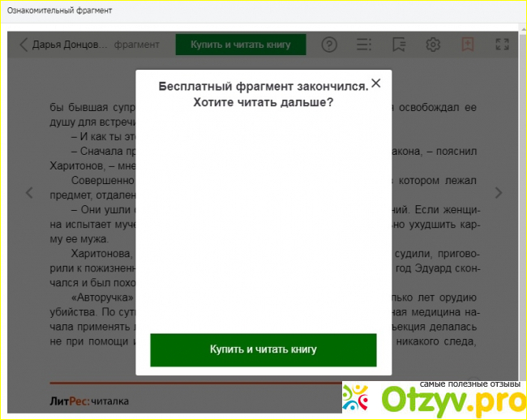Viewport: 527px width, 420px height.
Task: Open reader settings gear icon
Action: pyautogui.click(x=433, y=45)
